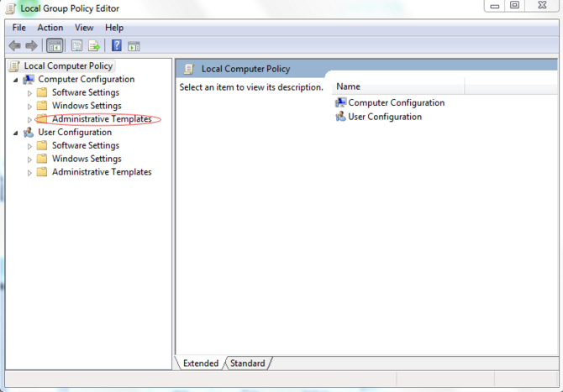563x392 pixels.
Task: Expand Administrative Templates under User Configuration
Action: coord(29,173)
